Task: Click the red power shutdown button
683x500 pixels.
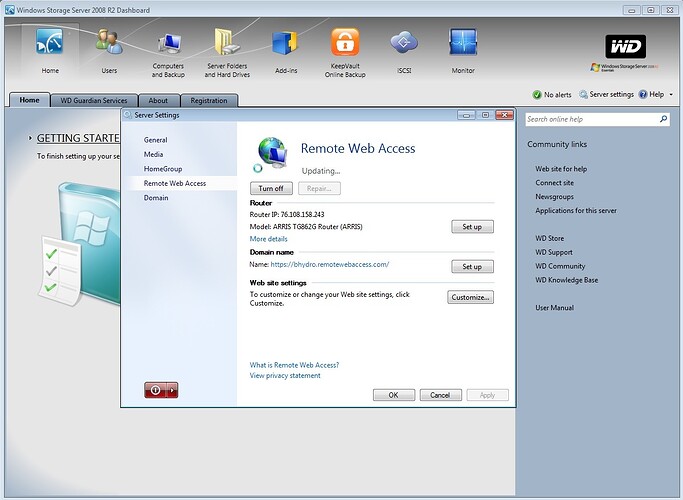Action: point(156,390)
